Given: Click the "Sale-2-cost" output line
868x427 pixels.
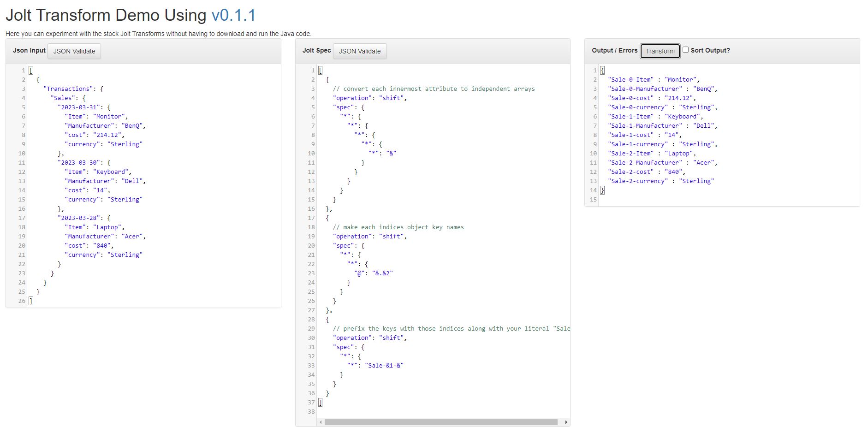Looking at the screenshot, I should (647, 172).
